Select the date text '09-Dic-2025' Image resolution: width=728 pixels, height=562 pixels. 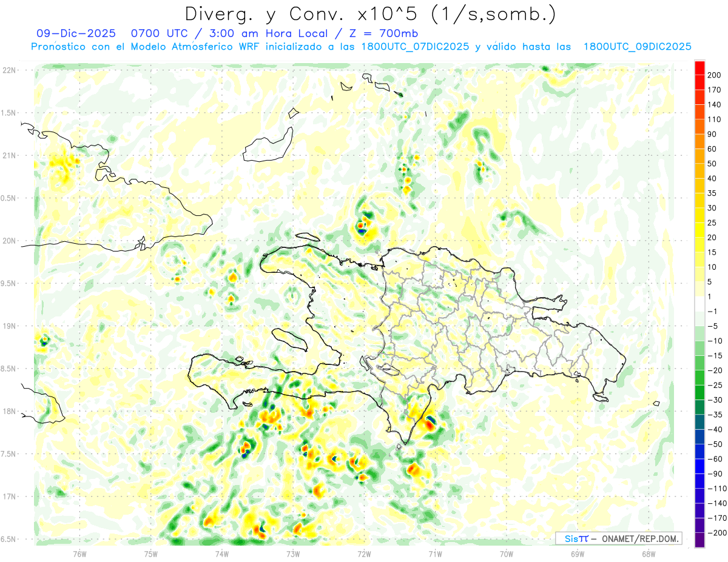[76, 33]
